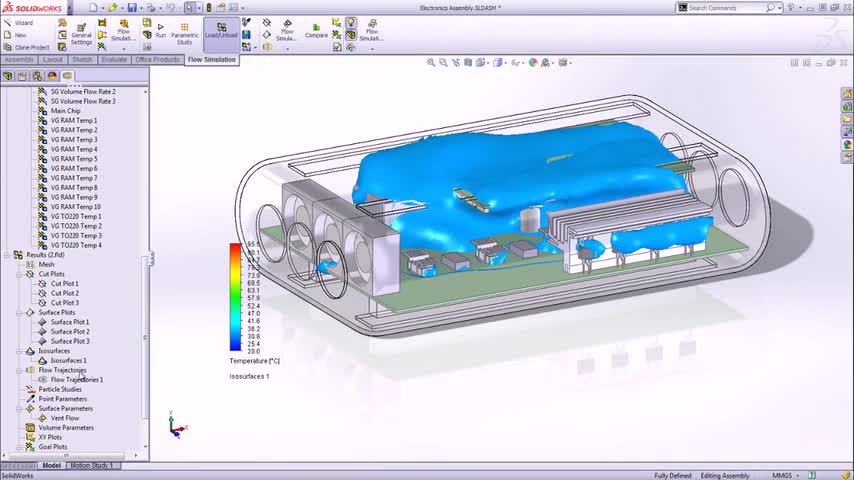The height and width of the screenshot is (480, 854).
Task: Switch to the Sketch tab
Action: pos(82,59)
